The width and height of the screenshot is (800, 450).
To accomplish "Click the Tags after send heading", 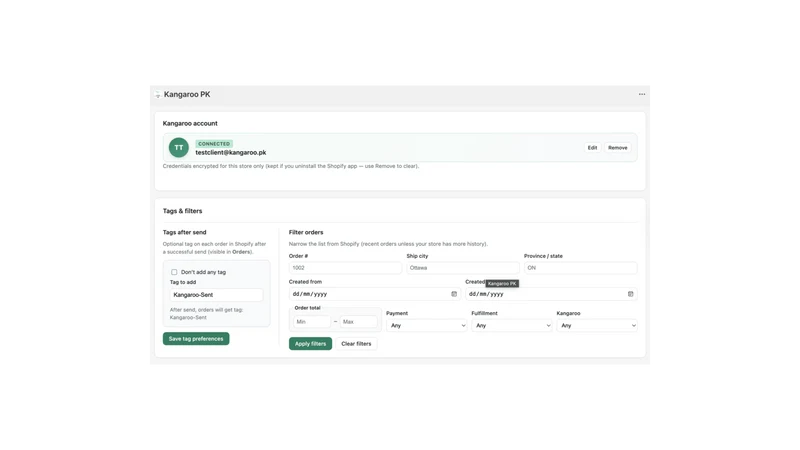I will 184,232.
